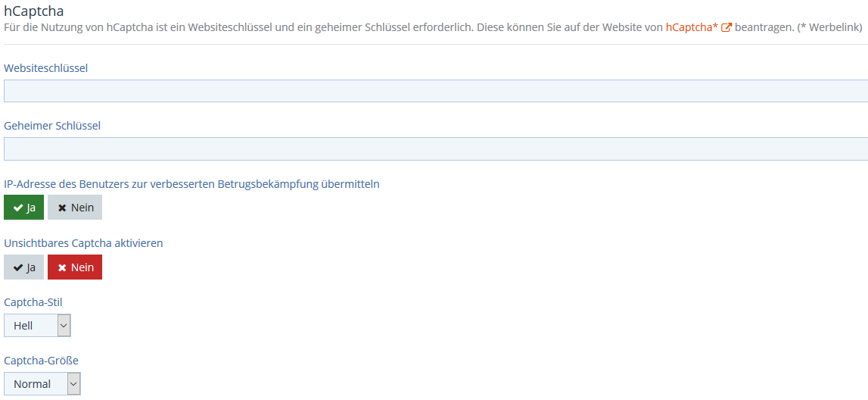The height and width of the screenshot is (400, 868).
Task: Click the Unsichtbares Captcha aktivieren label
Action: click(83, 243)
